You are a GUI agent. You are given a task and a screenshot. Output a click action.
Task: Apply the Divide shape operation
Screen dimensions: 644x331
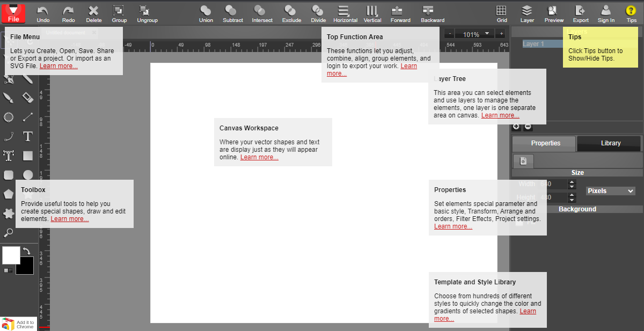point(318,13)
